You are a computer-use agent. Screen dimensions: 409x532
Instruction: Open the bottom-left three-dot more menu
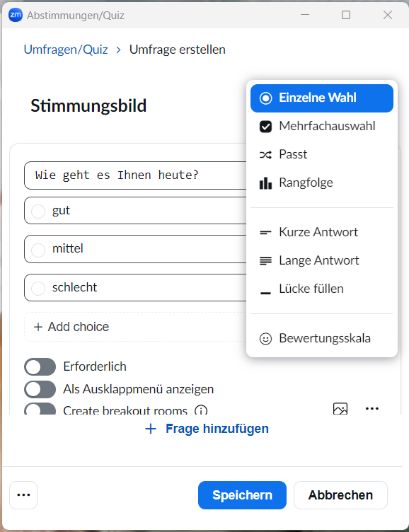[23, 495]
